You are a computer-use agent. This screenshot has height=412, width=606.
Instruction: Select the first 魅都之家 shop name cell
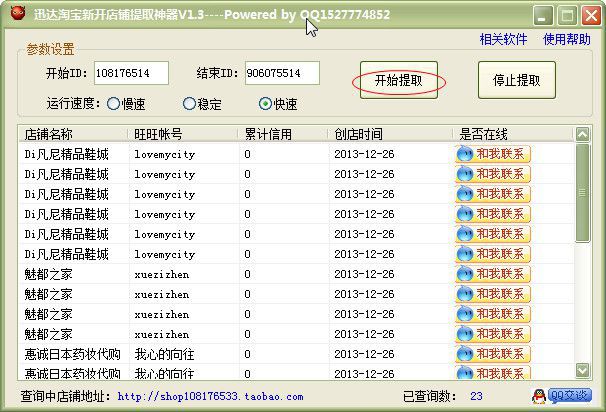tap(48, 274)
